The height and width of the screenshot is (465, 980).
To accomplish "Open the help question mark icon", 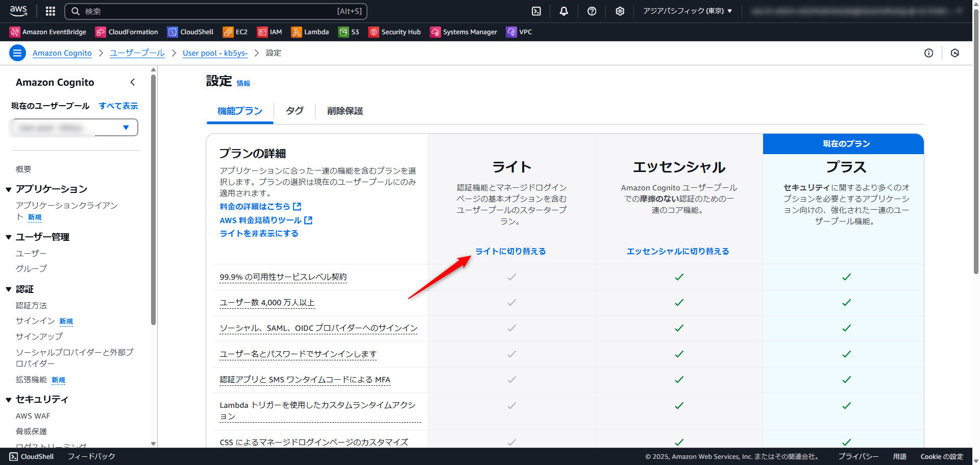I will click(592, 11).
